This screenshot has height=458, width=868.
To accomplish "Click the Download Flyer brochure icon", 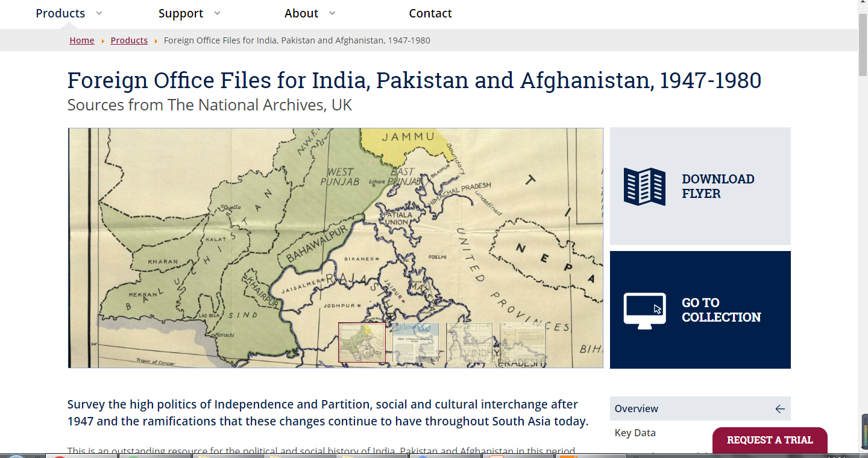I will tap(644, 186).
